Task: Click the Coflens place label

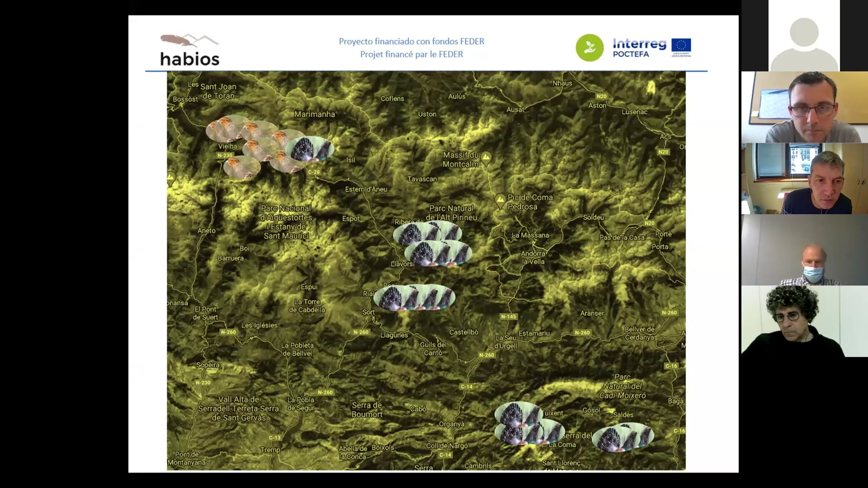Action: (x=392, y=98)
